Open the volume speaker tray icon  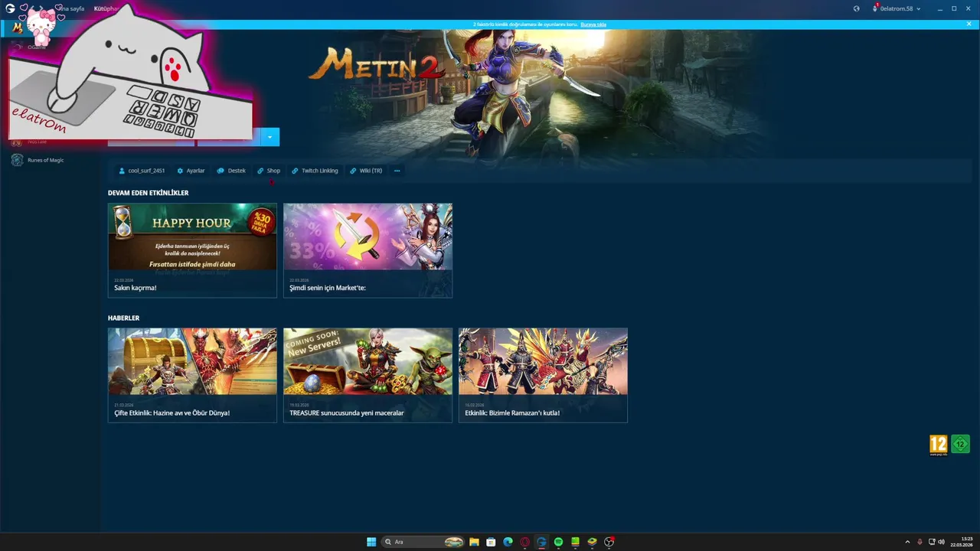pos(941,542)
